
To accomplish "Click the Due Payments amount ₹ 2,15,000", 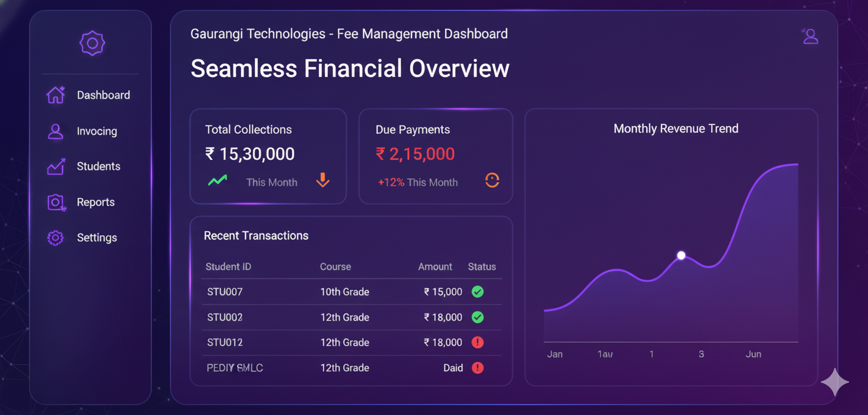I will (415, 154).
